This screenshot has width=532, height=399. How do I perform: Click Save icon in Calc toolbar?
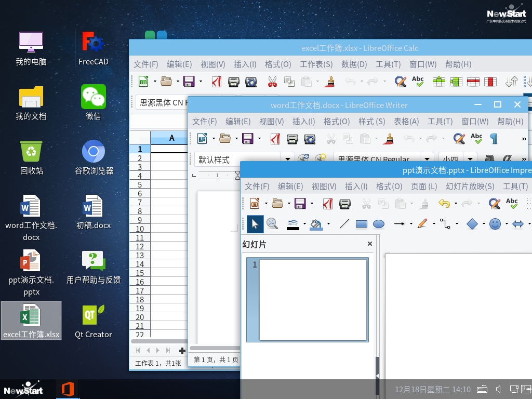(189, 82)
